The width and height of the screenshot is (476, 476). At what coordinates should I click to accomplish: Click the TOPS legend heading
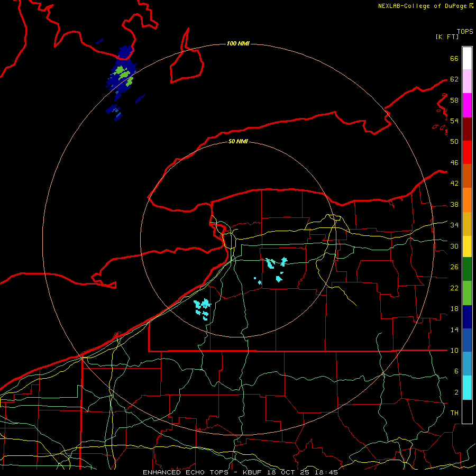point(465,32)
